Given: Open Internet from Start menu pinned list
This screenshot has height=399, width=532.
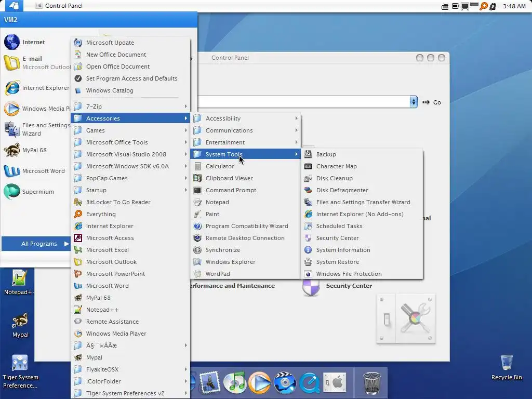Looking at the screenshot, I should click(35, 42).
